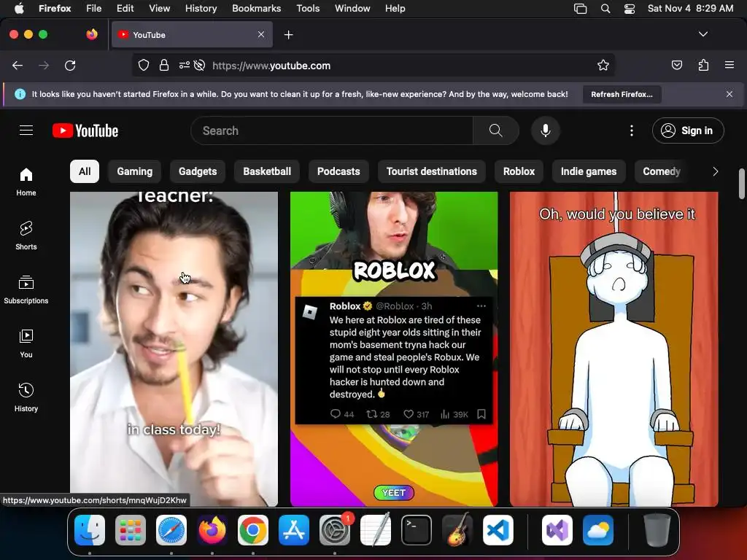Open the You section in sidebar

point(26,343)
